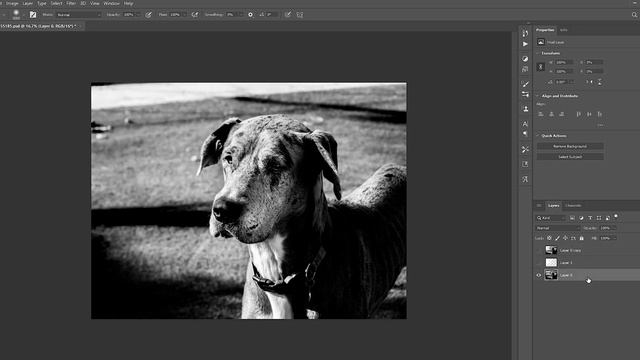The height and width of the screenshot is (360, 640).
Task: Click the Flow value field
Action: 177,15
